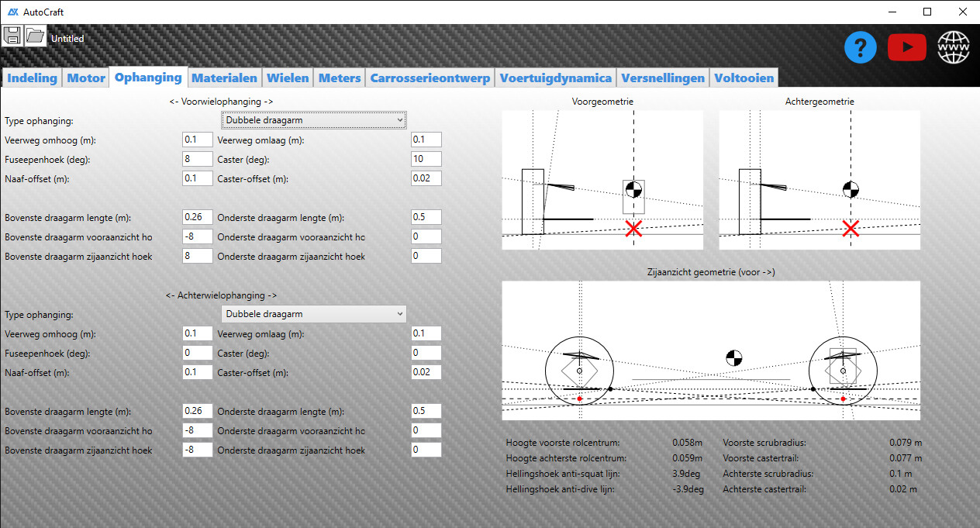This screenshot has height=528, width=980.
Task: Go to the Voertuigdynamica tab
Action: 555,78
